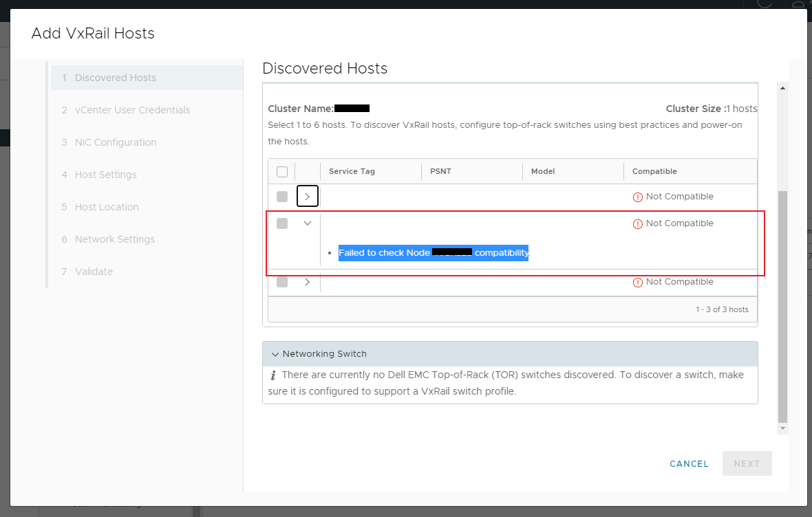Click the info icon in the Networking Switch section
This screenshot has height=517, width=812.
(x=275, y=375)
